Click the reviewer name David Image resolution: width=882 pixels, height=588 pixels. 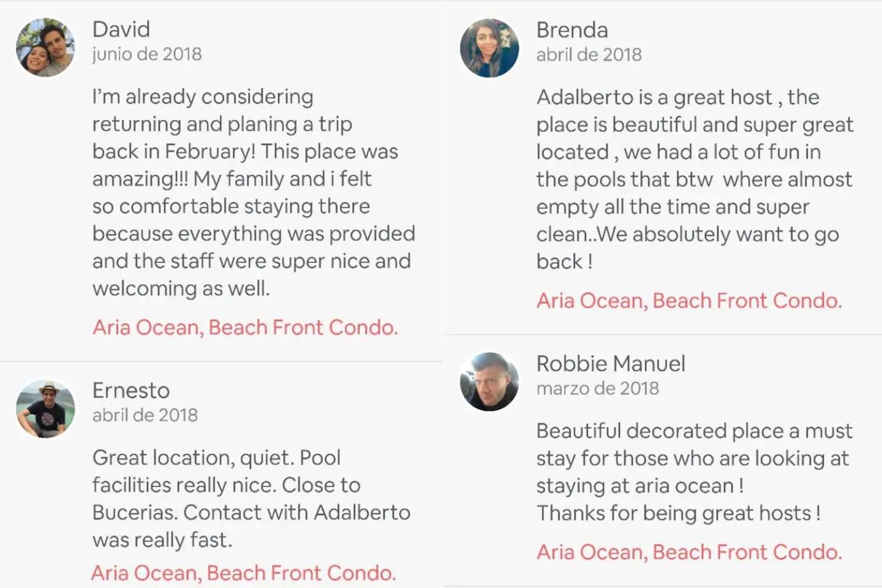tap(121, 29)
